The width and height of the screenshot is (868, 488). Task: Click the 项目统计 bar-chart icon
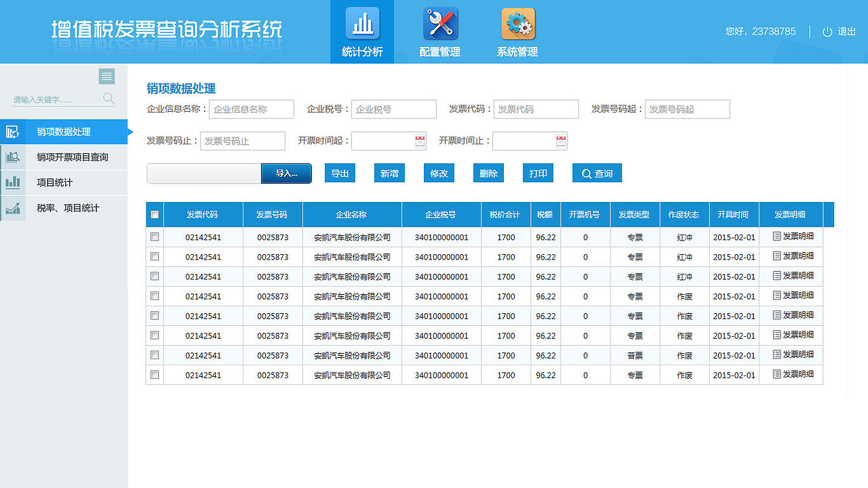tap(12, 182)
